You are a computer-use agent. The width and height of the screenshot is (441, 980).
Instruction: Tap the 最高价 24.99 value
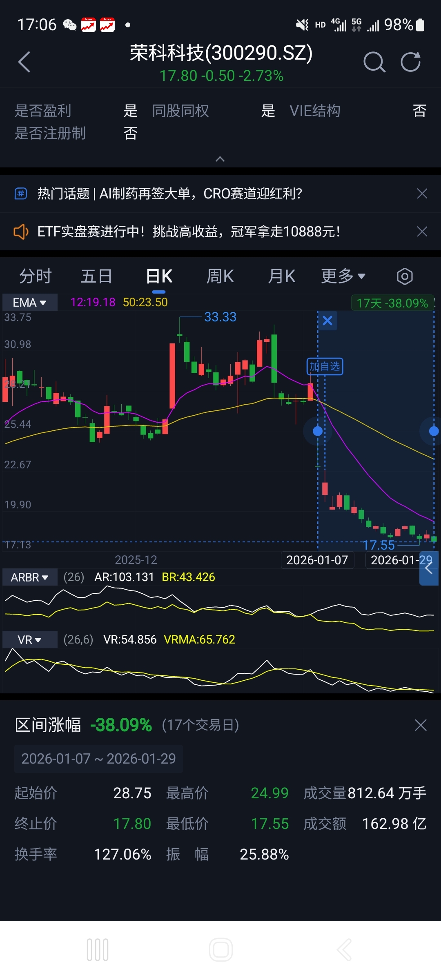269,793
